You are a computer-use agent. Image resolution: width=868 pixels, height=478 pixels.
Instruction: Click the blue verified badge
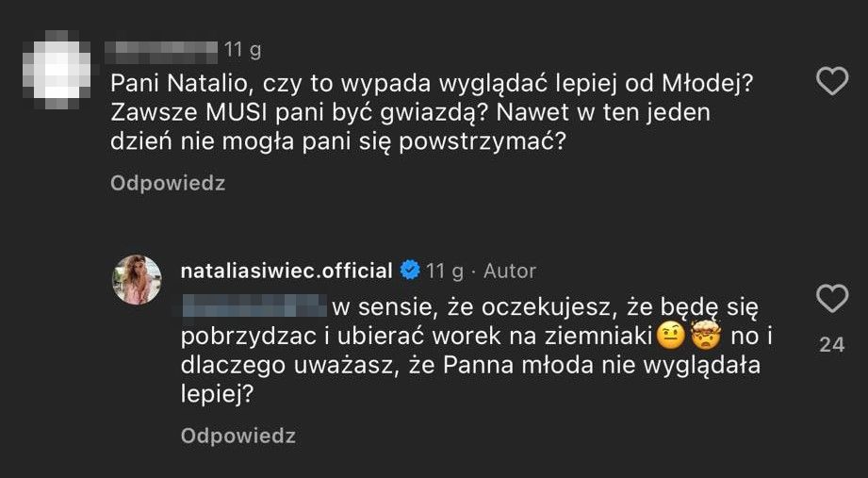[x=410, y=272]
